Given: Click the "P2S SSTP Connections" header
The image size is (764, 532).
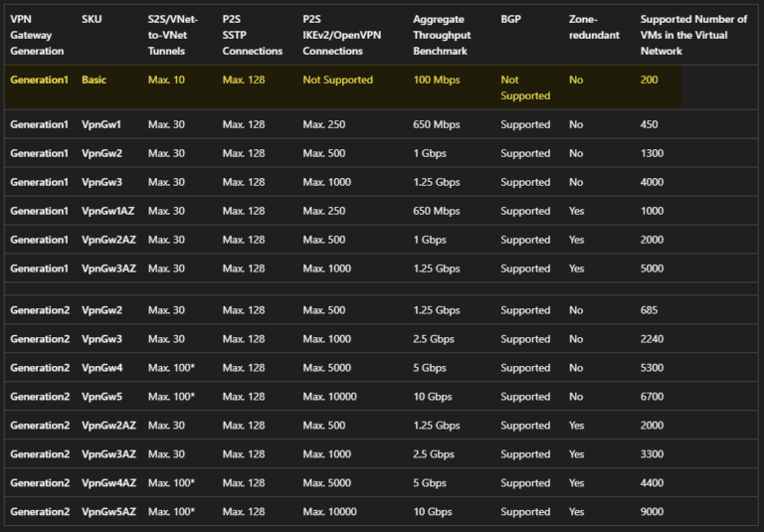Looking at the screenshot, I should click(253, 35).
